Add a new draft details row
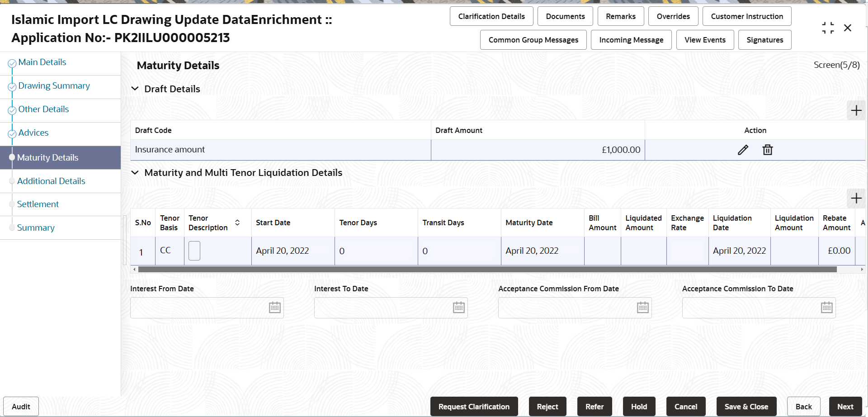 (x=856, y=111)
